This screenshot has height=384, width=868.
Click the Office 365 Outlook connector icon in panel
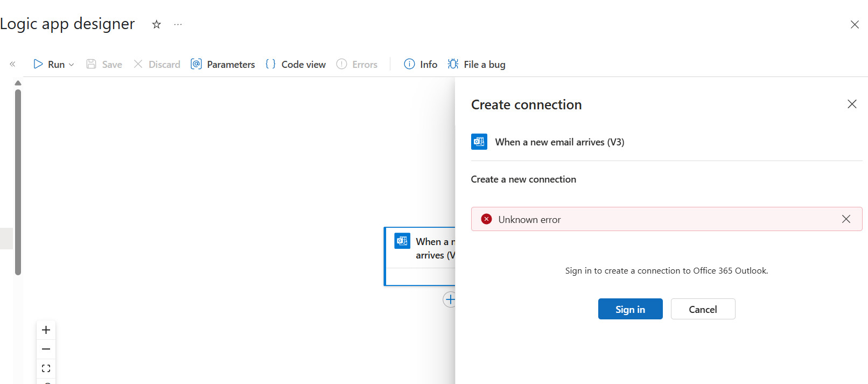pyautogui.click(x=479, y=142)
